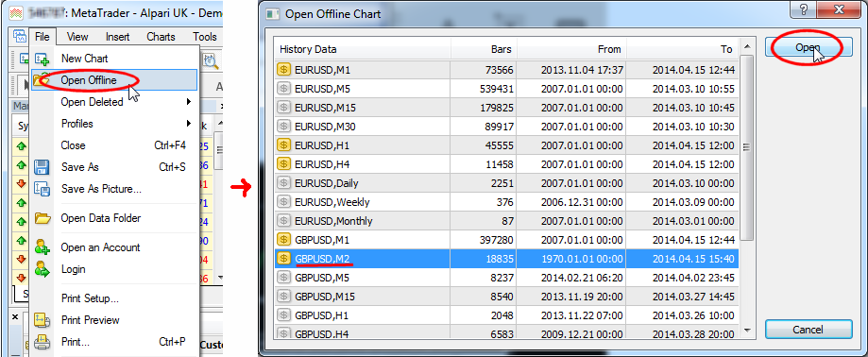Click the 1970.01.01 00:00 From cell
The height and width of the screenshot is (357, 868).
click(572, 259)
